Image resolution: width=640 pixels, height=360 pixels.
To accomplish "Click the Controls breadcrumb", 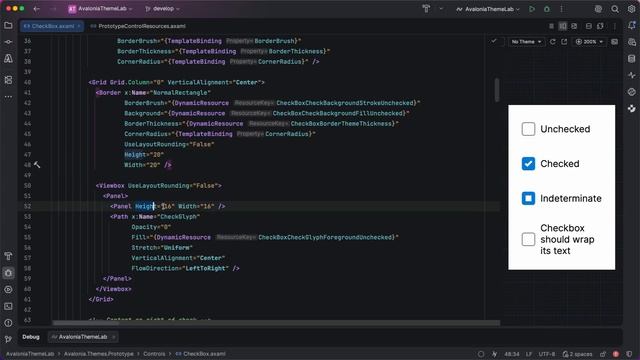I will tap(154, 354).
